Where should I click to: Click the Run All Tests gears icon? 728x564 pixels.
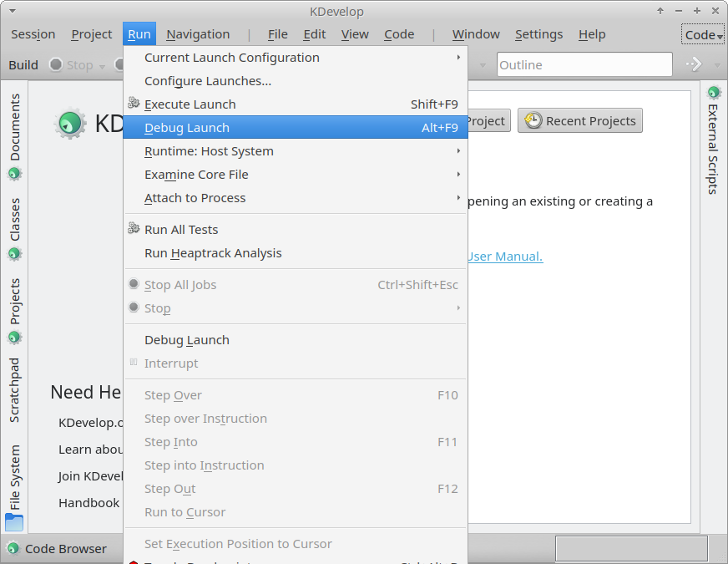point(134,228)
